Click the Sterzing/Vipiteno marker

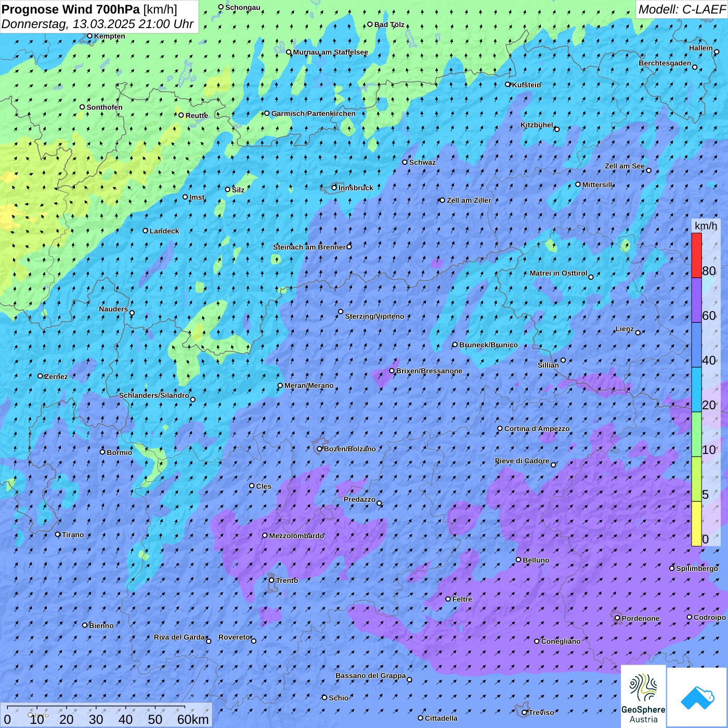tap(341, 312)
